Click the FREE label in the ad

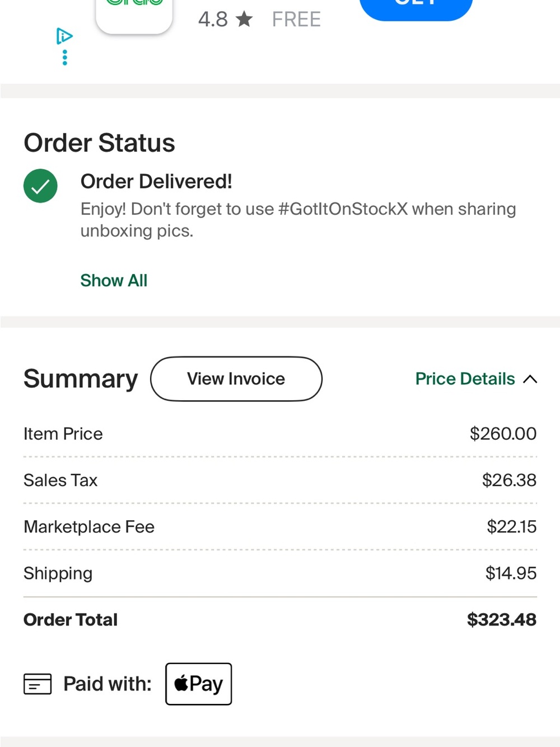coord(296,20)
